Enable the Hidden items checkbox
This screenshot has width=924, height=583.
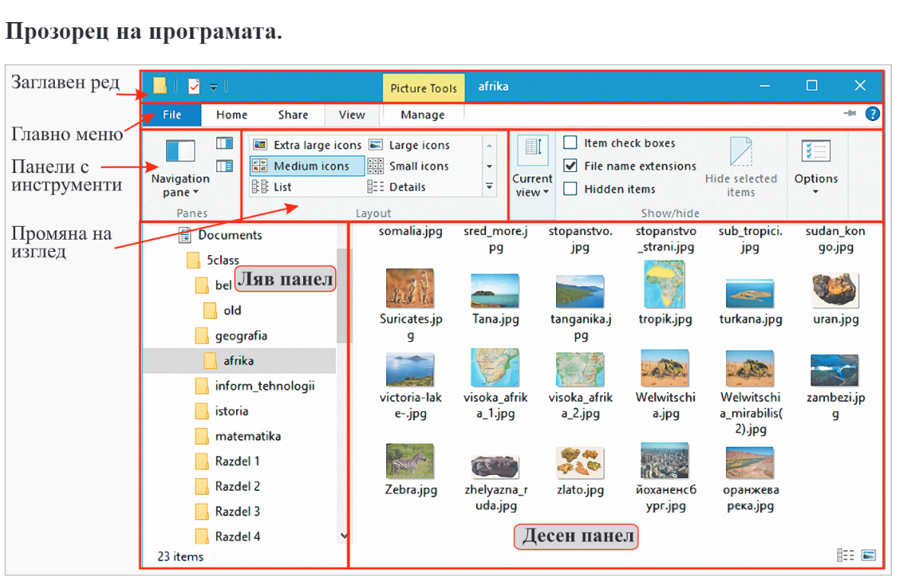[570, 189]
